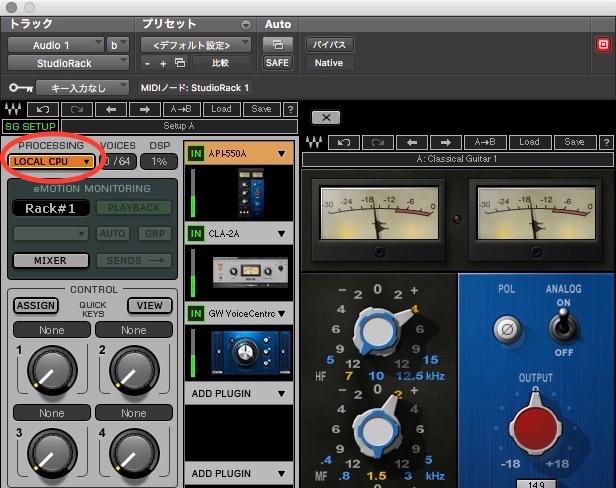This screenshot has height=488, width=616.
Task: Click the preset copy icon beside plus
Action: pos(180,62)
